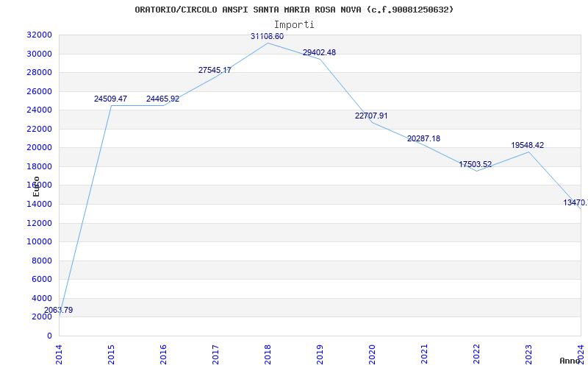Image resolution: width=588 pixels, height=368 pixels.
Task: Select the 17503.52 data label
Action: (476, 164)
